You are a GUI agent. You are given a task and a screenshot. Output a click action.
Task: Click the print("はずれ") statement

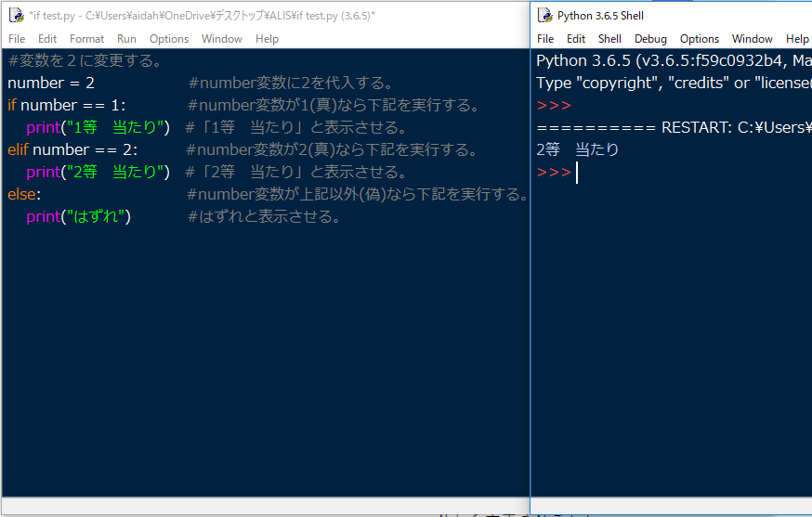tap(79, 217)
